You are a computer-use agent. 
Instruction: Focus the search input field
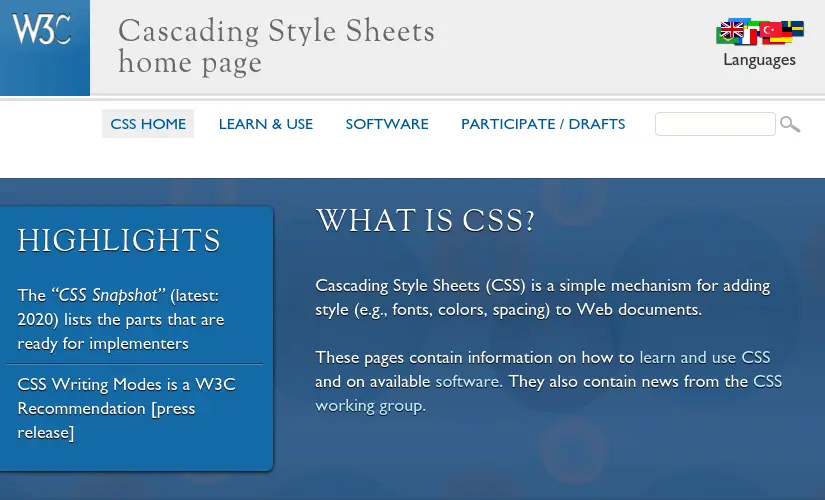point(715,124)
